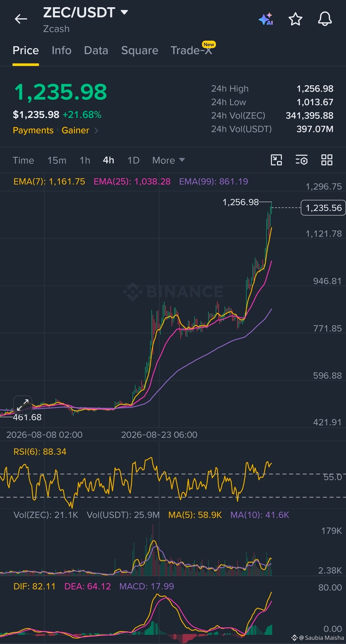Open price alert bell icon

click(325, 19)
